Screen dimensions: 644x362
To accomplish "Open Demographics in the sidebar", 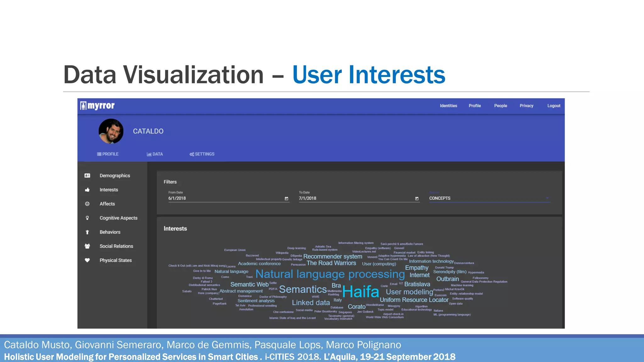I will pos(115,176).
